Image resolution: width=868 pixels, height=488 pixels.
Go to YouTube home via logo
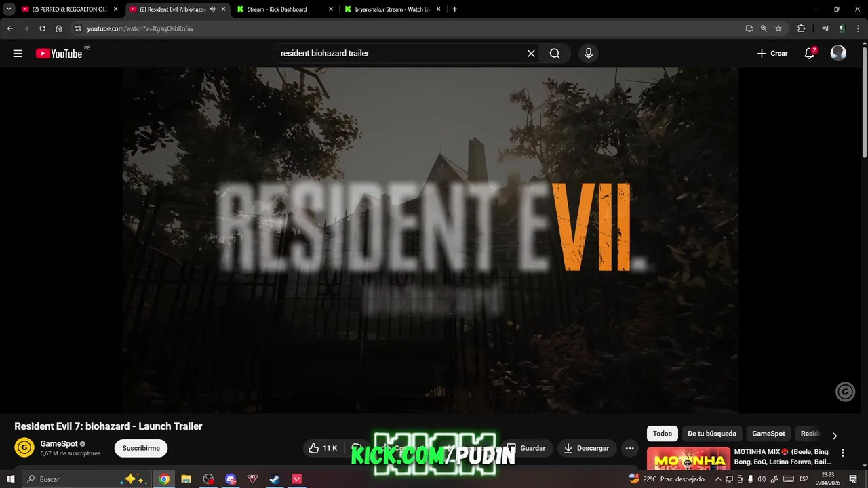pos(59,54)
